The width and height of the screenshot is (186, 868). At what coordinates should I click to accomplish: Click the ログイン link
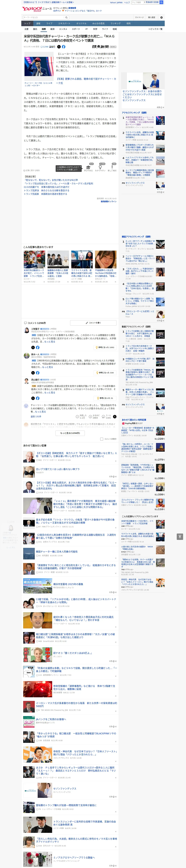(57, 11)
